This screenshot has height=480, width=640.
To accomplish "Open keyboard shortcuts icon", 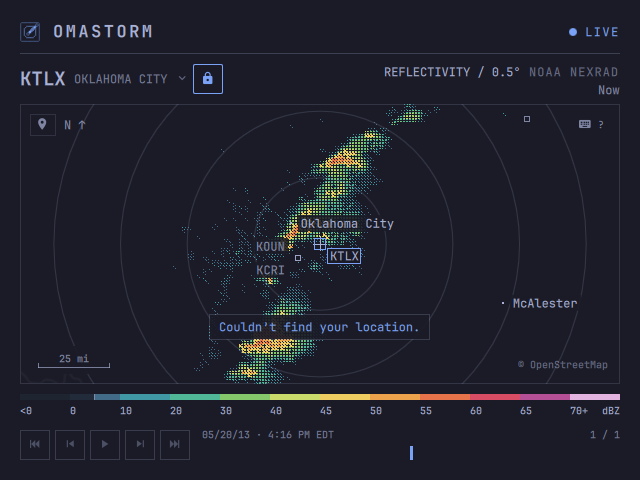I will pos(584,124).
